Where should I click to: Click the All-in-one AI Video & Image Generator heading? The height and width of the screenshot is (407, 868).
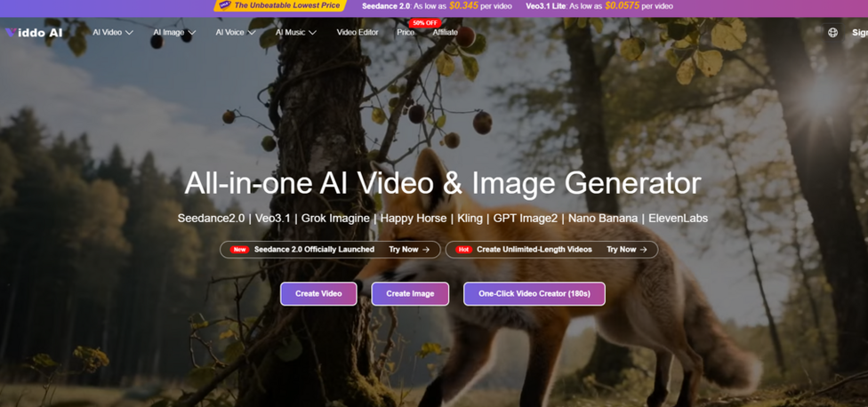[443, 184]
